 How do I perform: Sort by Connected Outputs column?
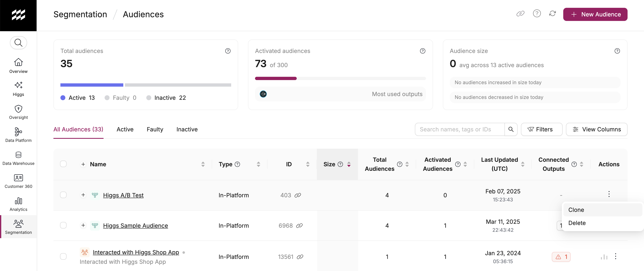tap(581, 164)
